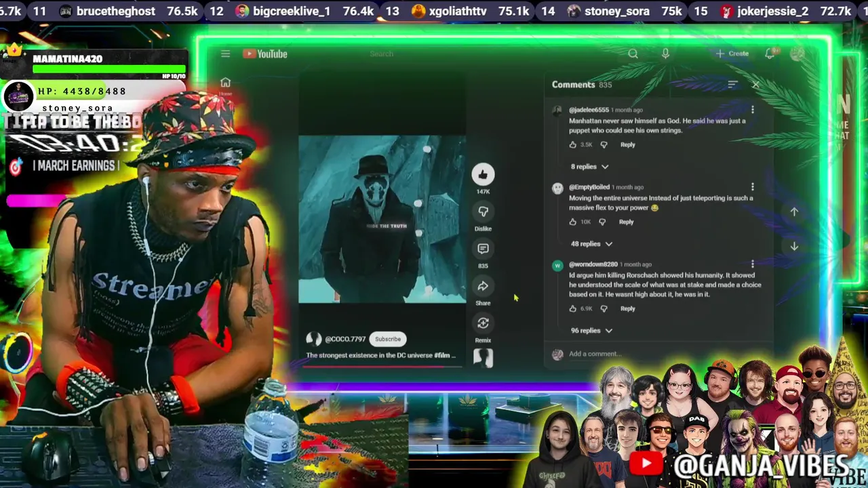Open @EmptyBoiled commenter profile link
Screen dimensions: 868x488
589,187
